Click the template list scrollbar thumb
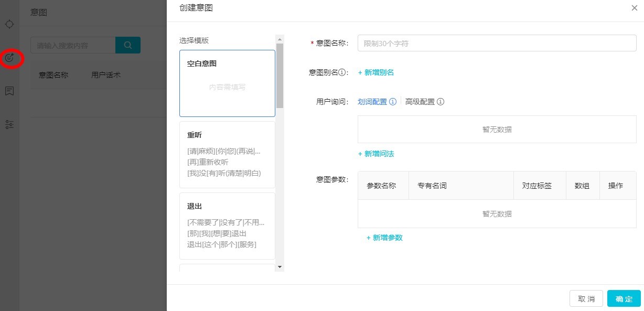 point(280,76)
